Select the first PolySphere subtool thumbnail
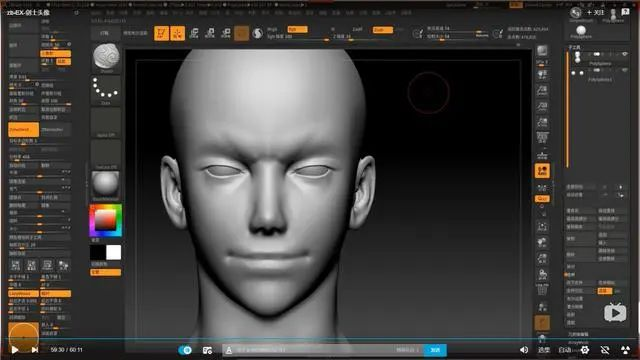 [578, 57]
